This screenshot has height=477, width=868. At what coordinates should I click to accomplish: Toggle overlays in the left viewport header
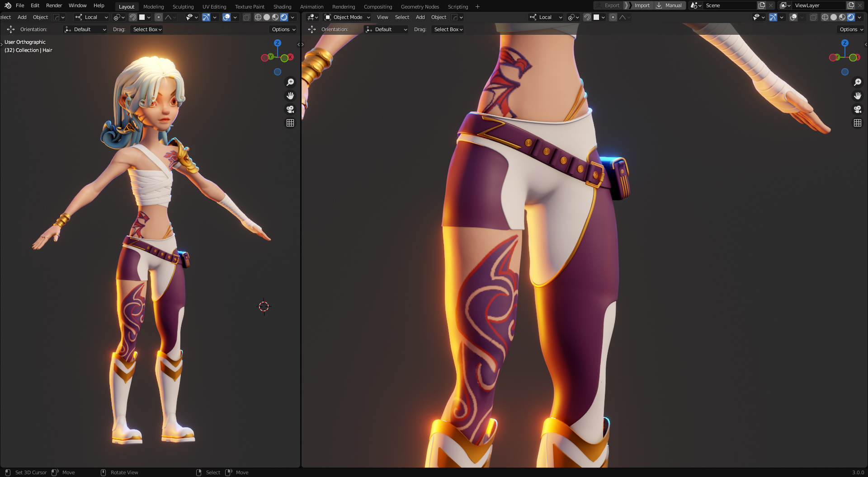pos(226,17)
